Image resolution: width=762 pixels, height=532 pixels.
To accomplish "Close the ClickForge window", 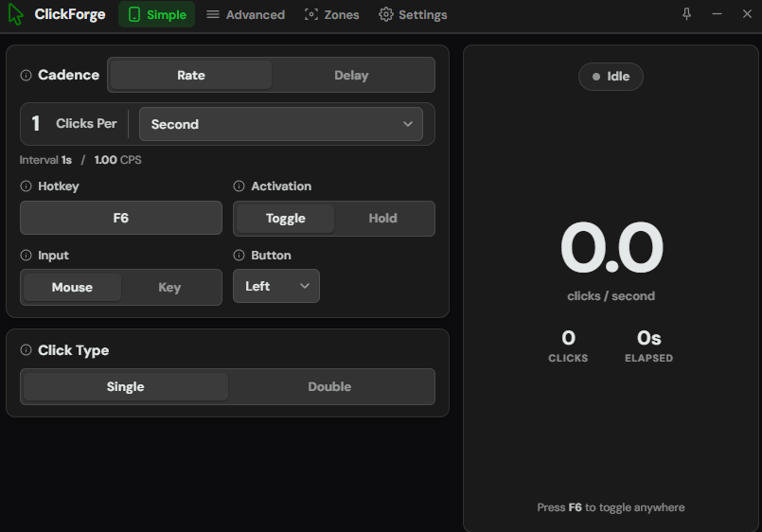I will (748, 14).
